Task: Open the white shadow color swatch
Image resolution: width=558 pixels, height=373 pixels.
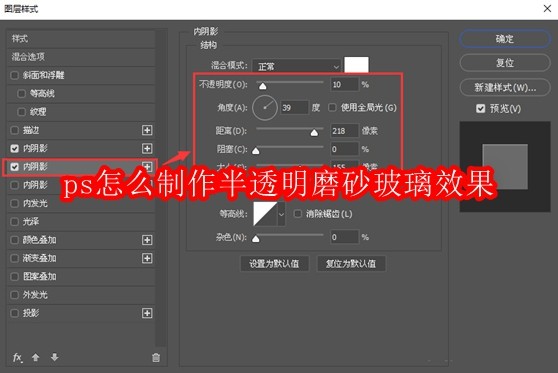Action: tap(356, 65)
